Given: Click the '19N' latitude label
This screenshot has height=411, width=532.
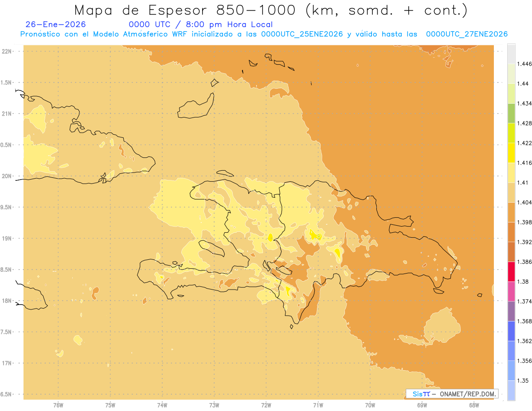Looking at the screenshot, I should [x=7, y=239].
